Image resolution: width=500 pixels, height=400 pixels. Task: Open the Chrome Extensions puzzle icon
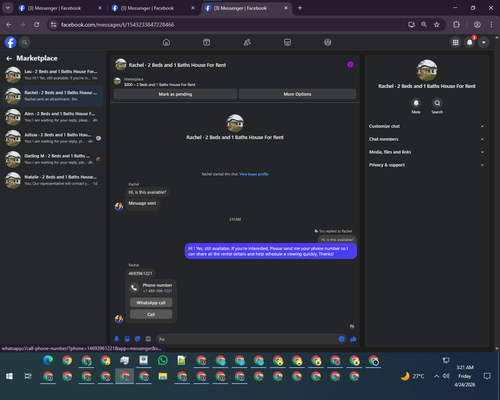click(456, 25)
